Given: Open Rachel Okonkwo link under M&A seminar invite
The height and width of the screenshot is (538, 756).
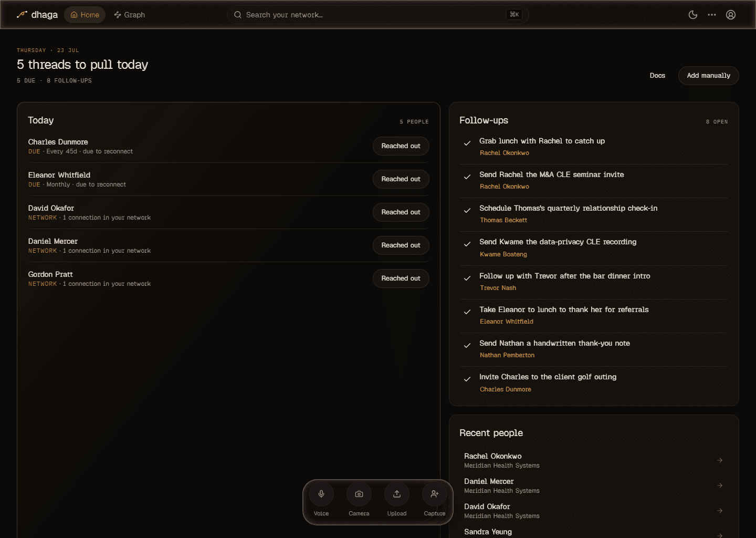Looking at the screenshot, I should coord(505,187).
